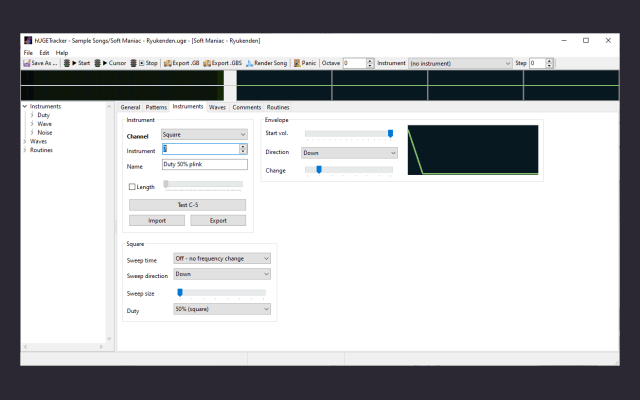Click the Export .GBS toolbar icon

point(207,63)
